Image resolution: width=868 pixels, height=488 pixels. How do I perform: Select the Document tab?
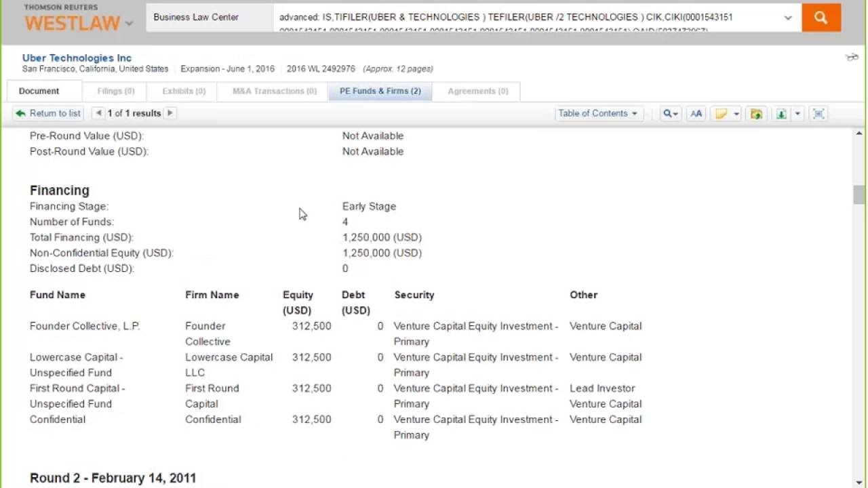pos(39,91)
